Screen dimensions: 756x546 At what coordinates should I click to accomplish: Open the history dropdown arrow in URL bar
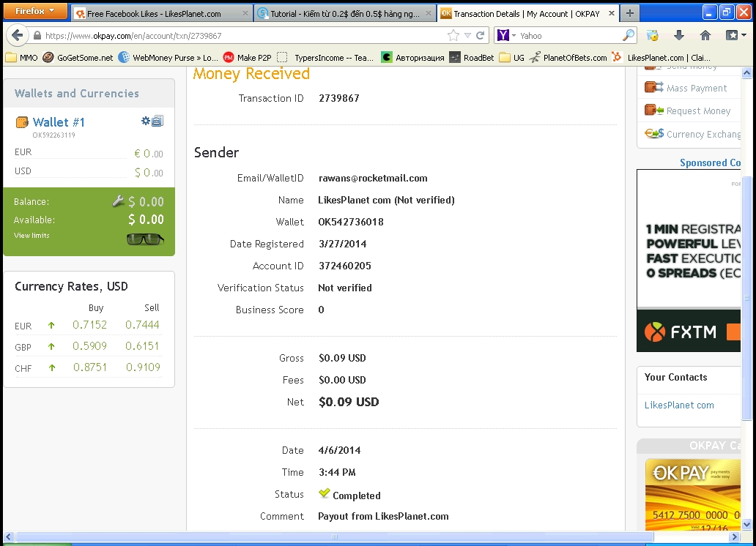[x=467, y=35]
